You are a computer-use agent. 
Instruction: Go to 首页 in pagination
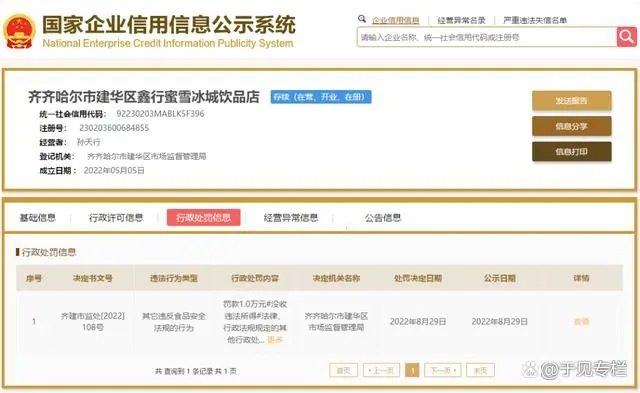click(x=343, y=371)
